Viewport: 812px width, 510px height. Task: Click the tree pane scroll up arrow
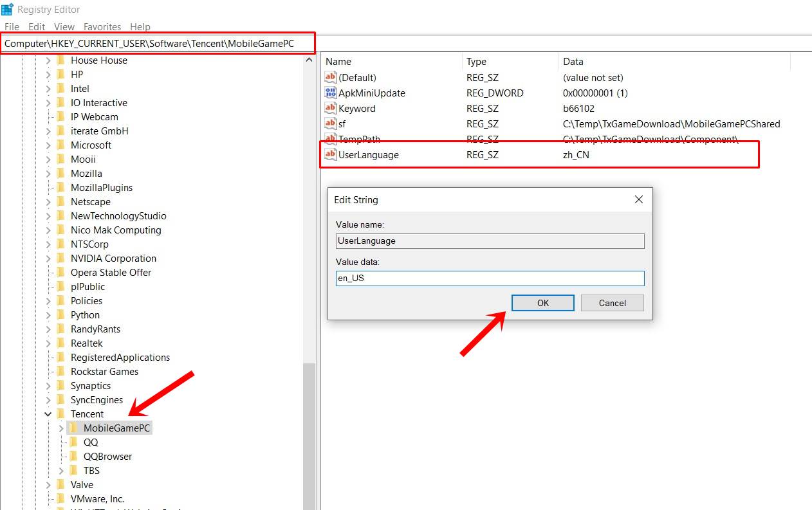(309, 60)
